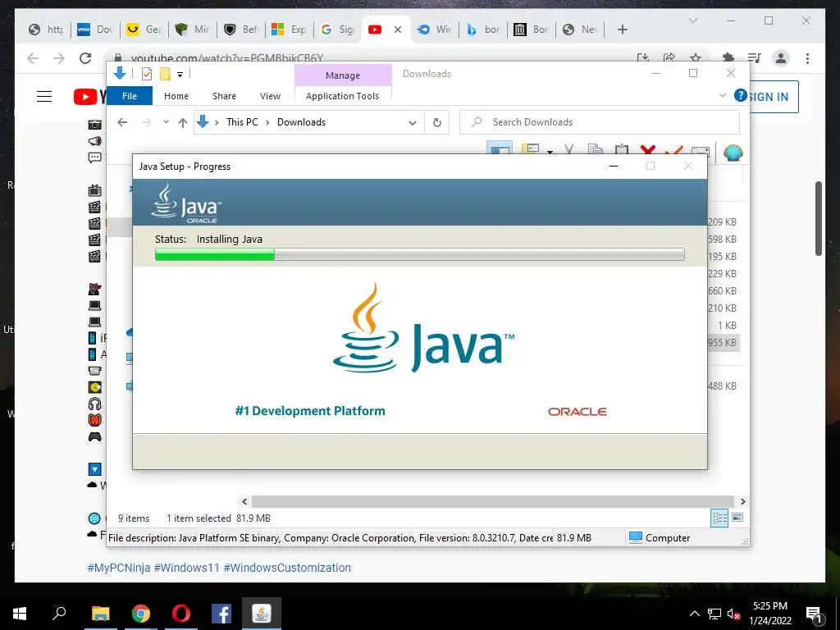
Task: Click the Properties checkmark icon in Quick Access toolbar
Action: pos(146,74)
